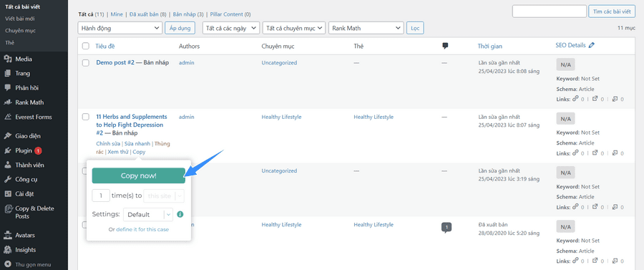This screenshot has height=270, width=644.
Task: Open admin author link for Demo post #2
Action: click(x=187, y=63)
